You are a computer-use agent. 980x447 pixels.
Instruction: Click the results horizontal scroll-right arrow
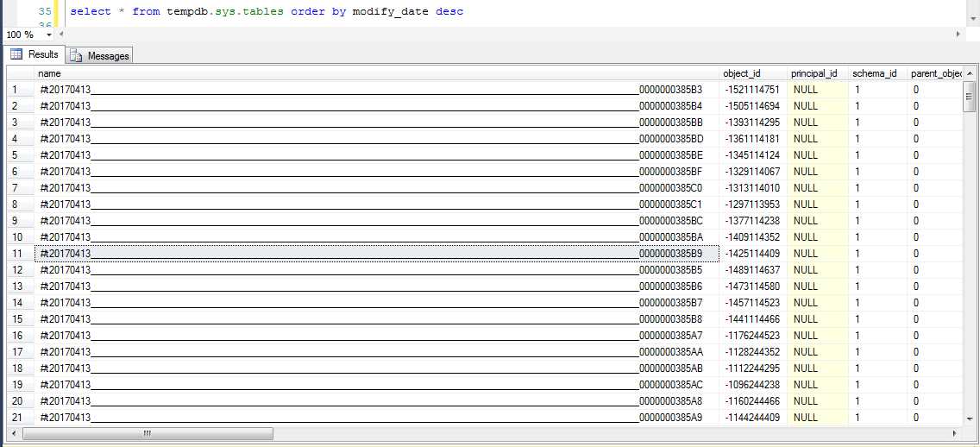pos(954,433)
